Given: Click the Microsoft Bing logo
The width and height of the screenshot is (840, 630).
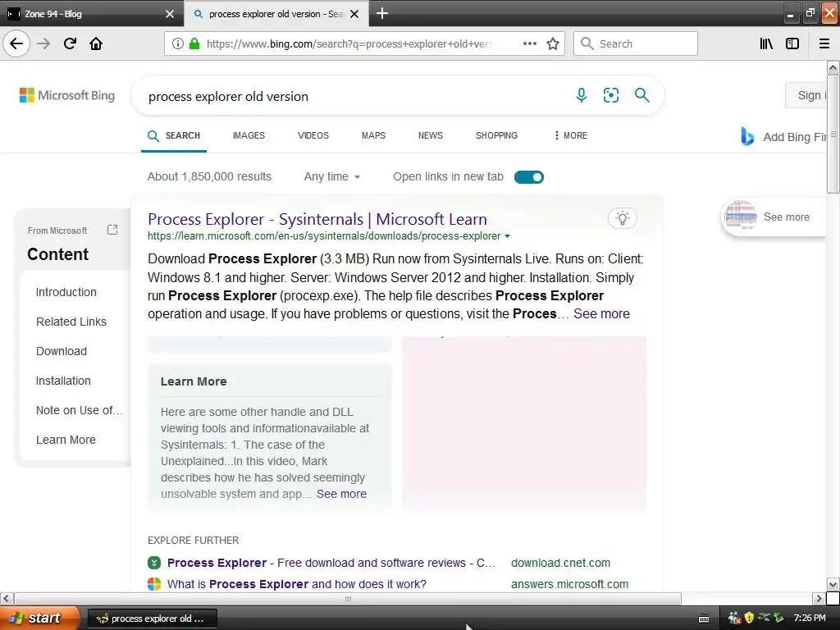Looking at the screenshot, I should (x=67, y=95).
